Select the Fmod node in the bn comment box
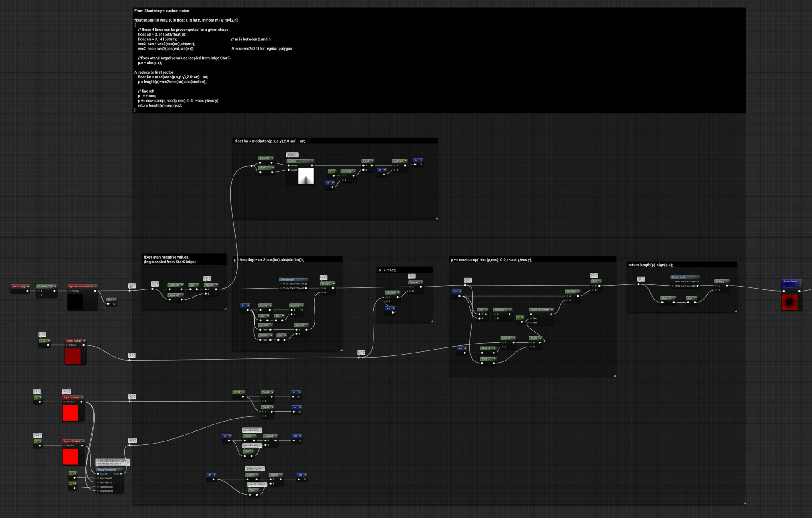 [367, 161]
